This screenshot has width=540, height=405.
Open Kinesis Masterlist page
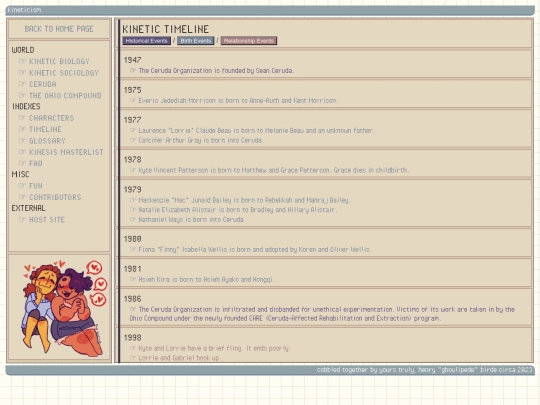[x=66, y=152]
